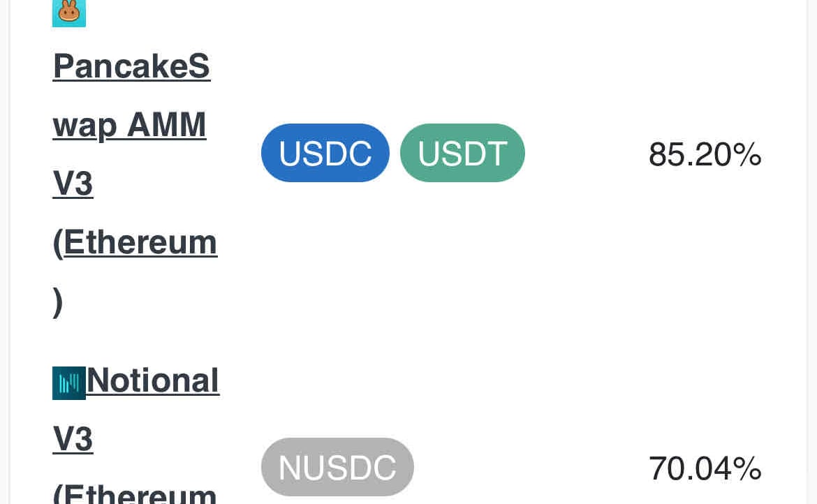Click gray page margin right of the card
Viewport: 817px width, 504px height.
[812, 251]
